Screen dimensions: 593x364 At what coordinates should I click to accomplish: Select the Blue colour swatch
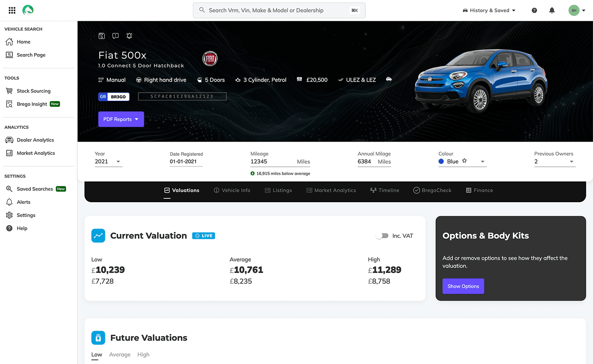point(440,161)
